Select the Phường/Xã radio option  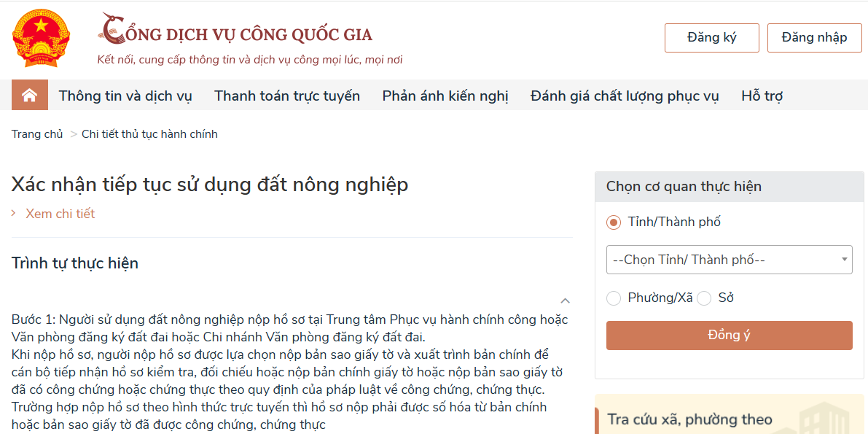tap(614, 298)
